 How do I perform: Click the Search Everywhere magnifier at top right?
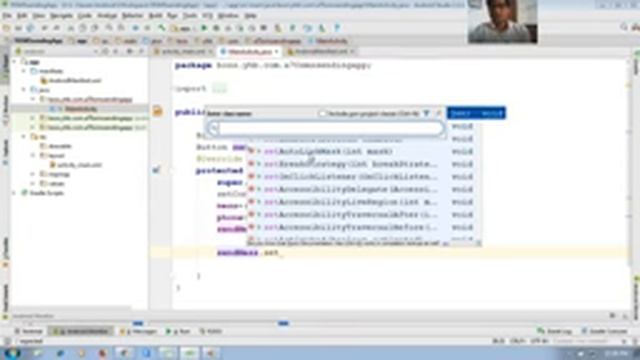click(624, 27)
